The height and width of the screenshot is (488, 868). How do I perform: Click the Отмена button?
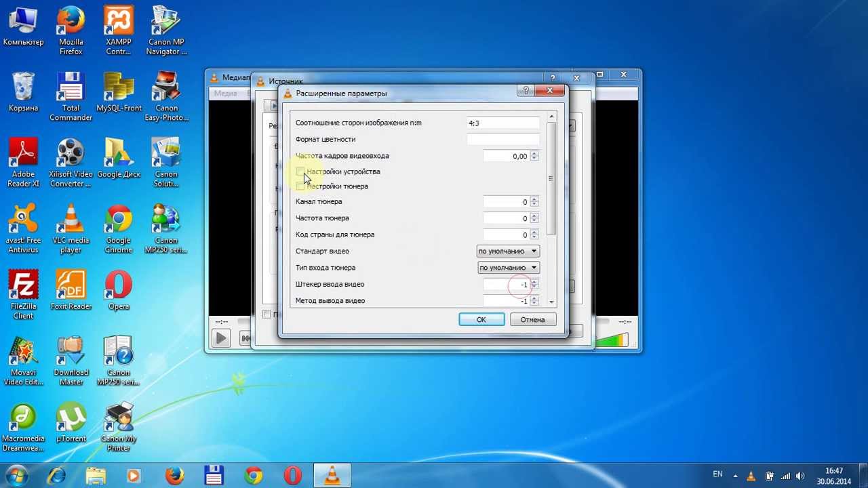click(x=532, y=320)
